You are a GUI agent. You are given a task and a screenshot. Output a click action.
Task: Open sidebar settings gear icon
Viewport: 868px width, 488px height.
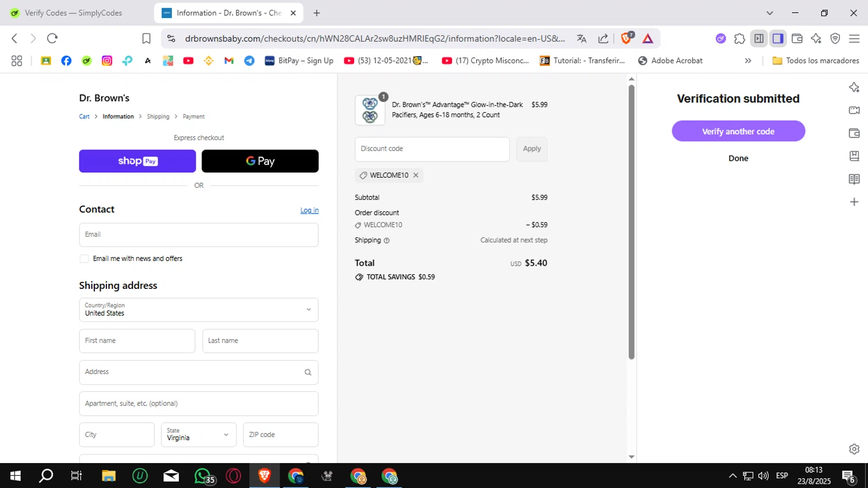pyautogui.click(x=854, y=449)
